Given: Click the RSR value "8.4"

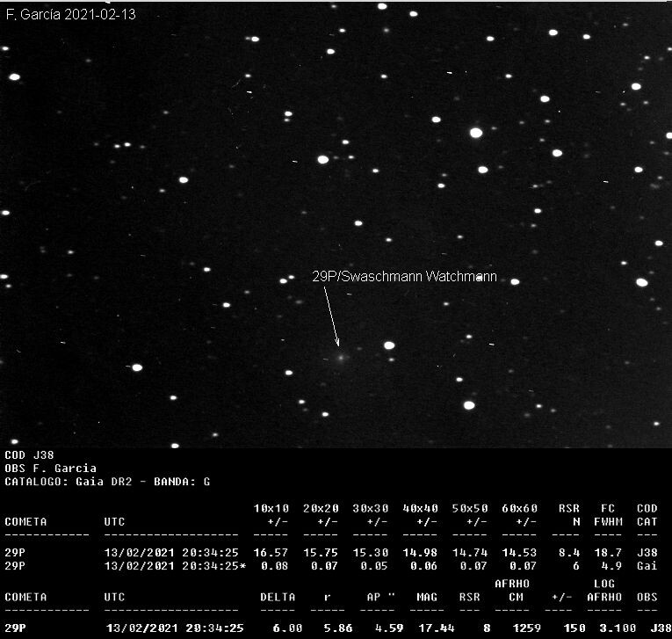Looking at the screenshot, I should 569,553.
